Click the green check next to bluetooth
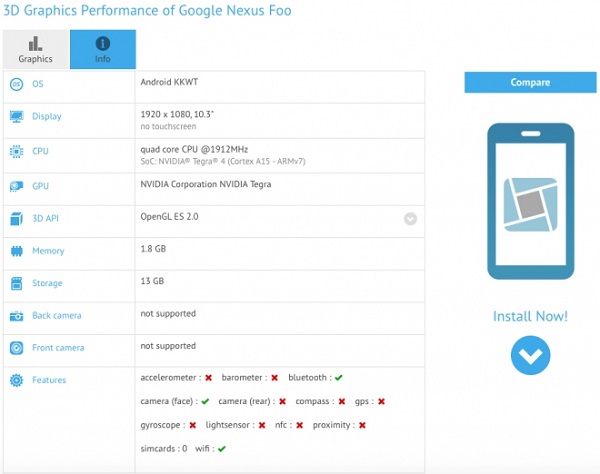 click(339, 378)
